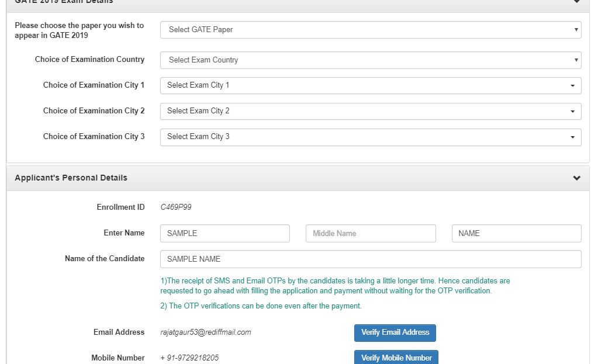The width and height of the screenshot is (591, 364).
Task: Click the 'Please choose the paper' label
Action: [x=79, y=30]
